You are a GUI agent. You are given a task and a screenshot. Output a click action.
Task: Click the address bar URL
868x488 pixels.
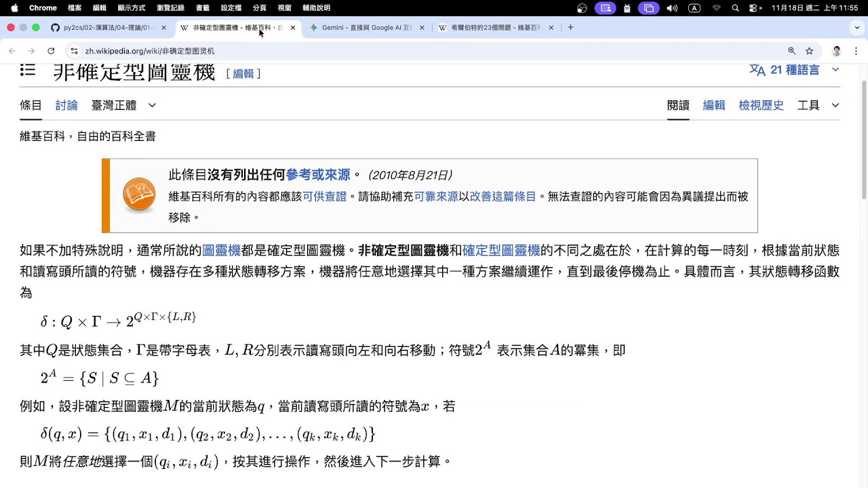click(x=150, y=51)
